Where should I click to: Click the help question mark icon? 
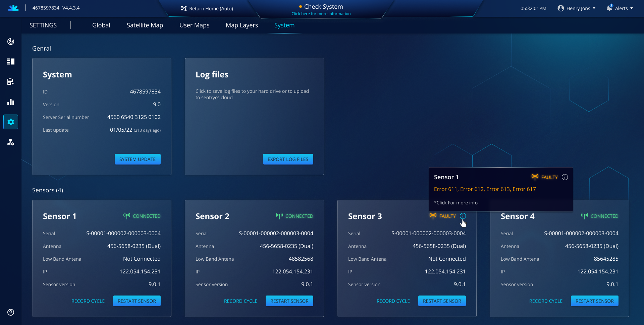(11, 312)
